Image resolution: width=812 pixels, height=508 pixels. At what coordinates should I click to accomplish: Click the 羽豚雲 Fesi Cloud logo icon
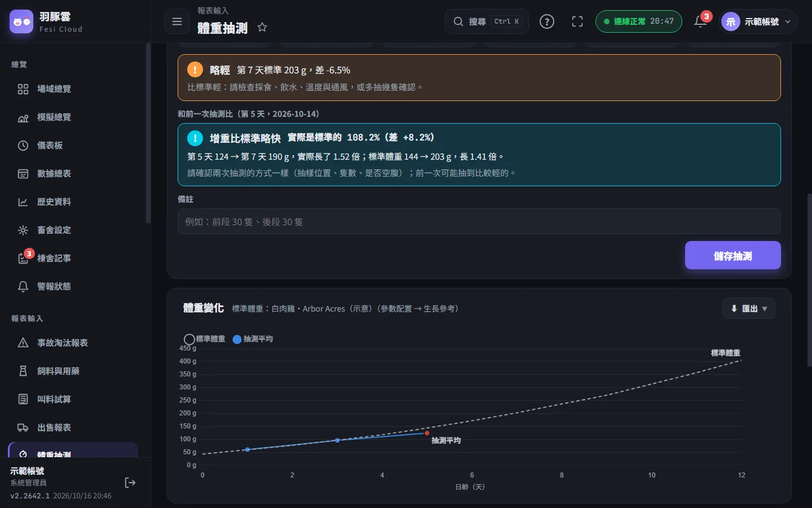[21, 21]
